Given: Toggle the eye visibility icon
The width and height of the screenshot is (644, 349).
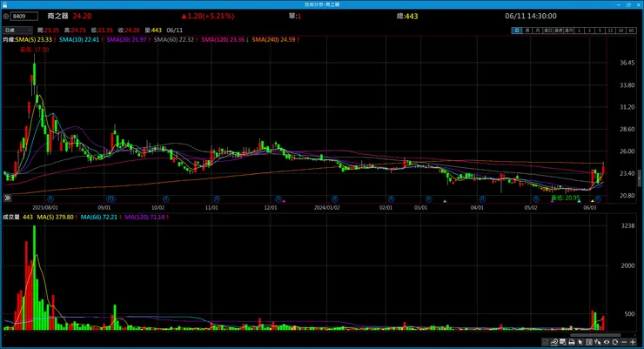Looking at the screenshot, I should (x=607, y=342).
